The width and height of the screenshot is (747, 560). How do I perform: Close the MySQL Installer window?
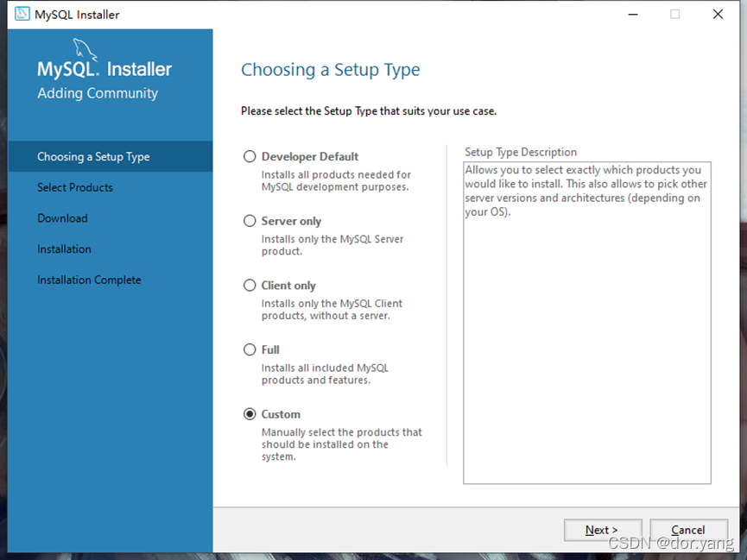coord(718,15)
